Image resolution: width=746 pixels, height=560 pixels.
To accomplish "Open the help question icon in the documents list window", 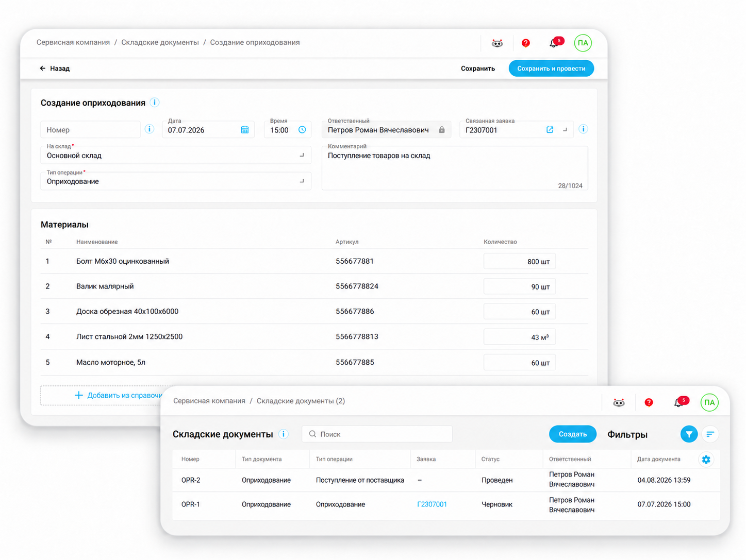I will tap(649, 402).
